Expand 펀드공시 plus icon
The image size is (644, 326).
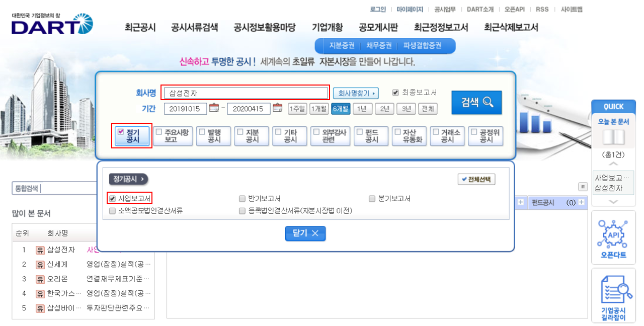(582, 202)
